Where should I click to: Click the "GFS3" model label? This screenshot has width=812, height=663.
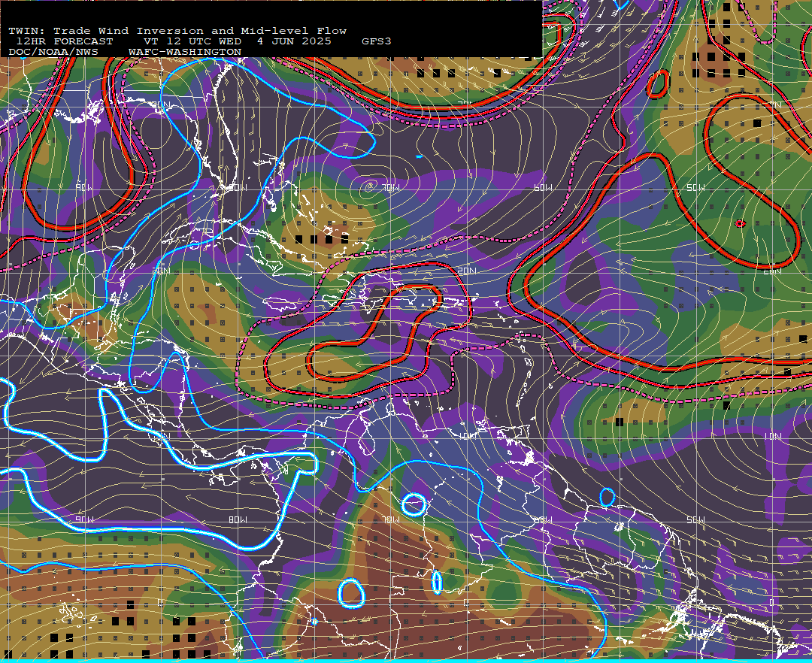377,41
